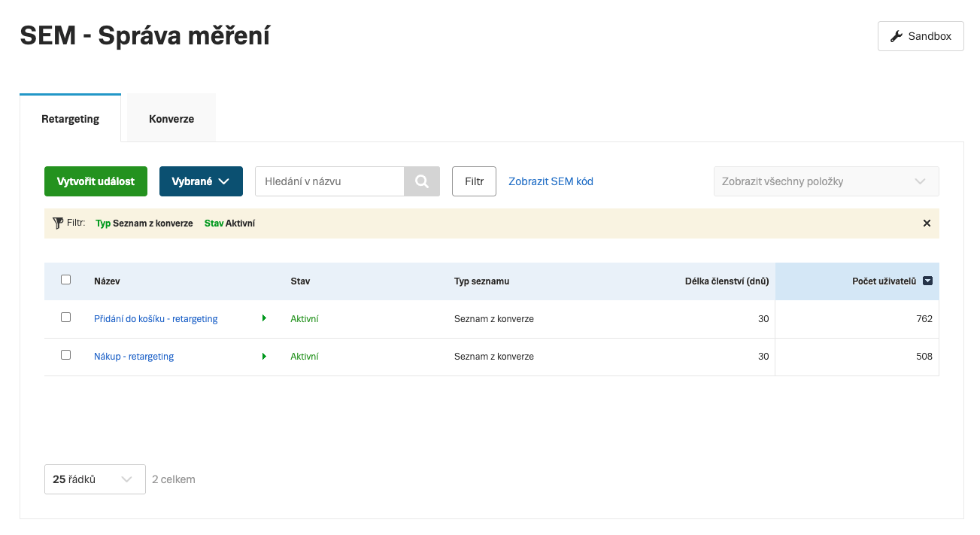Open the Nákup - retargeting list link
Viewport: 980px width, 535px height.
(134, 357)
